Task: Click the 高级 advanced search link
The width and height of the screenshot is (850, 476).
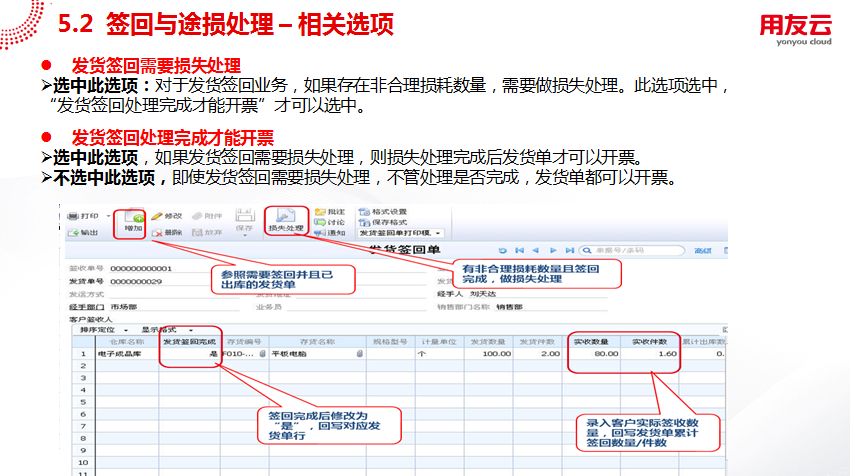Action: (703, 250)
